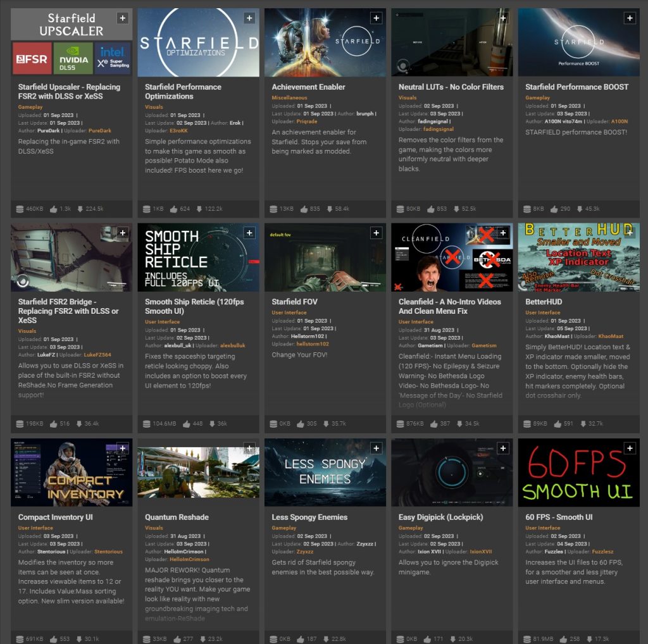Click download arrow icon on Starfield FOV card
This screenshot has height=644, width=648.
point(326,424)
